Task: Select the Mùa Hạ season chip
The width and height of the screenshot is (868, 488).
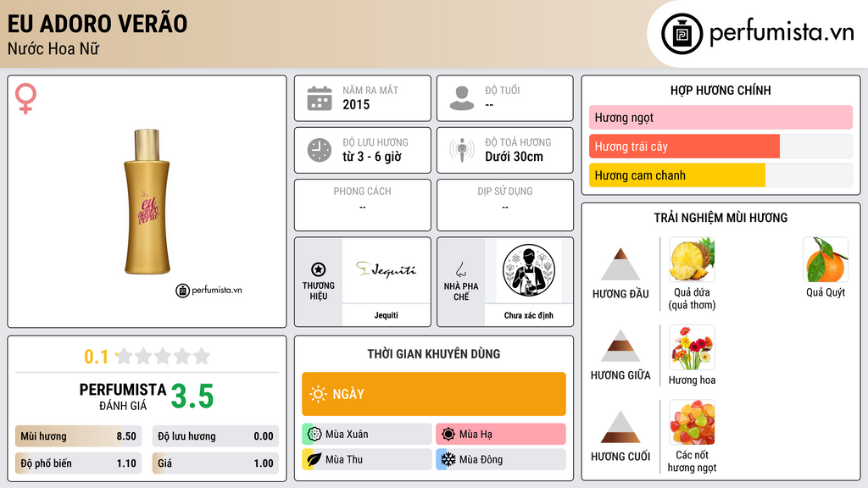Action: [501, 435]
